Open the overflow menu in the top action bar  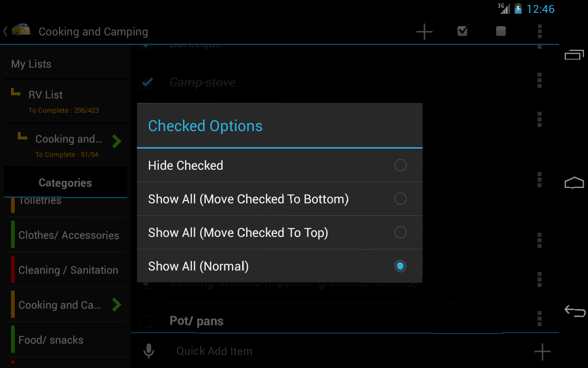tap(539, 31)
